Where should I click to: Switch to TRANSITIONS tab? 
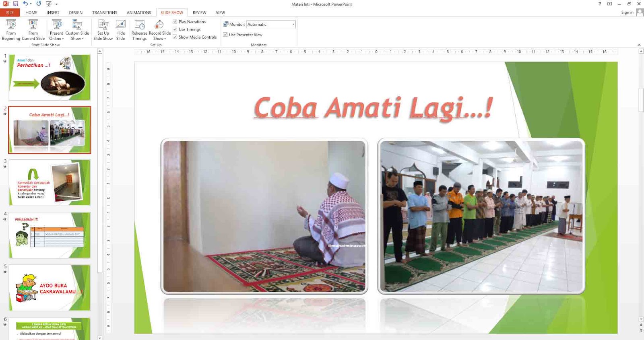pos(105,12)
